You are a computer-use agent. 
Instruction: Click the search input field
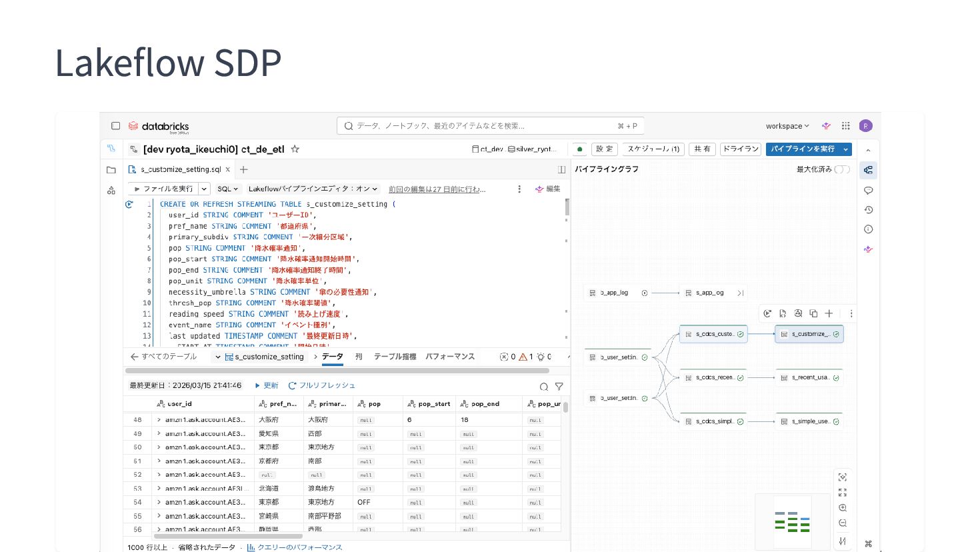click(491, 126)
